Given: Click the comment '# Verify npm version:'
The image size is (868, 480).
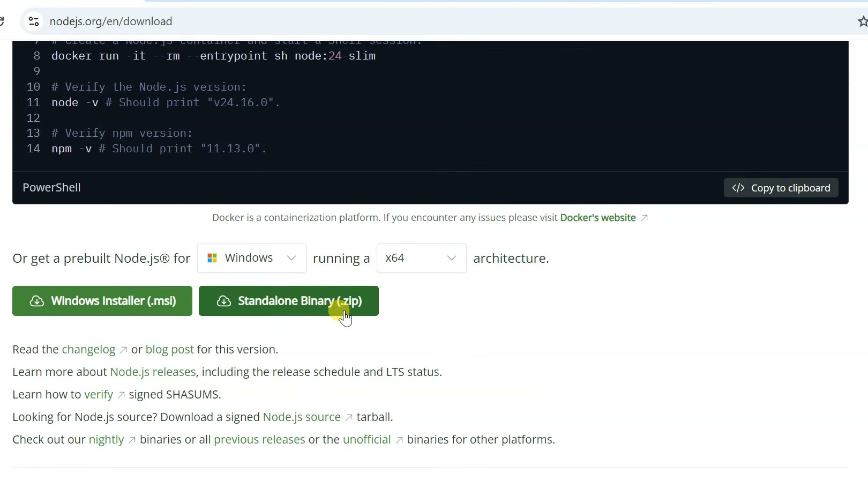Looking at the screenshot, I should click(x=122, y=133).
